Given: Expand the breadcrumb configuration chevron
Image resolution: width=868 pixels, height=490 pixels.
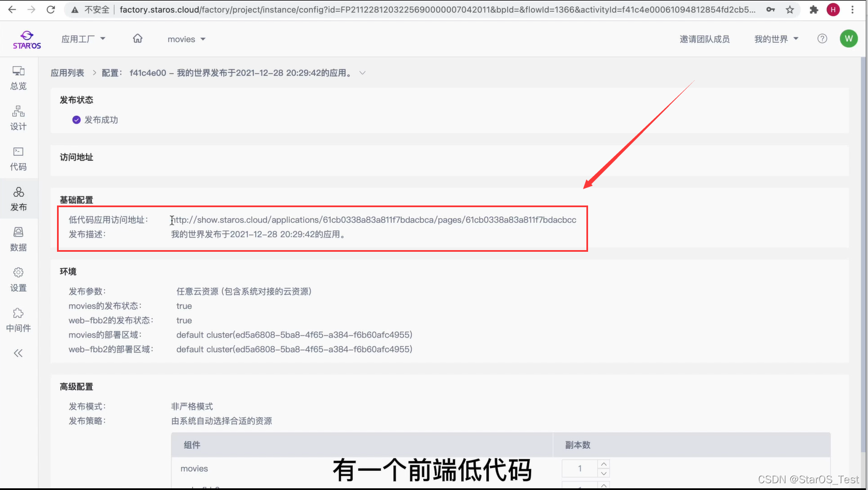Looking at the screenshot, I should pyautogui.click(x=362, y=73).
